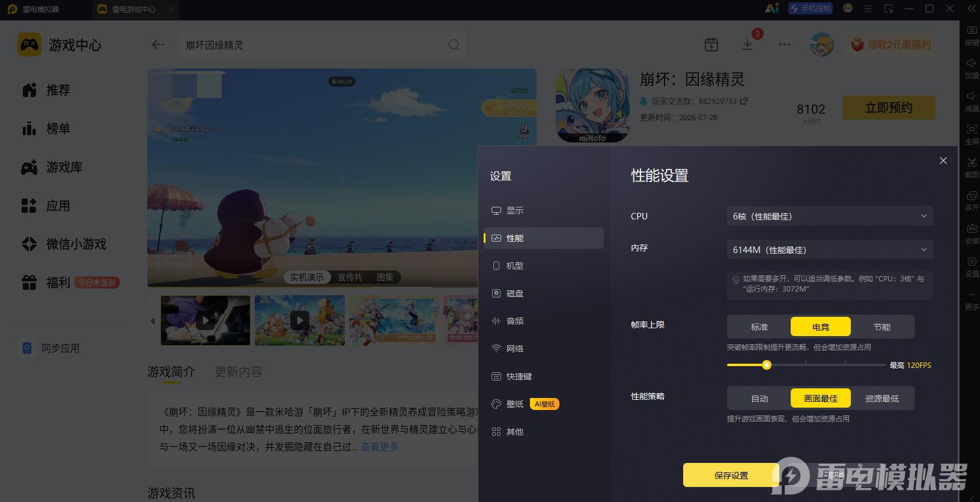This screenshot has height=502, width=980.
Task: Claim the 领取2元周福利 offer
Action: click(x=891, y=44)
